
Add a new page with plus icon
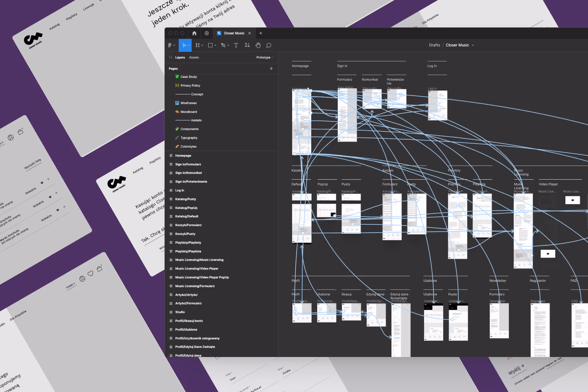[x=271, y=69]
